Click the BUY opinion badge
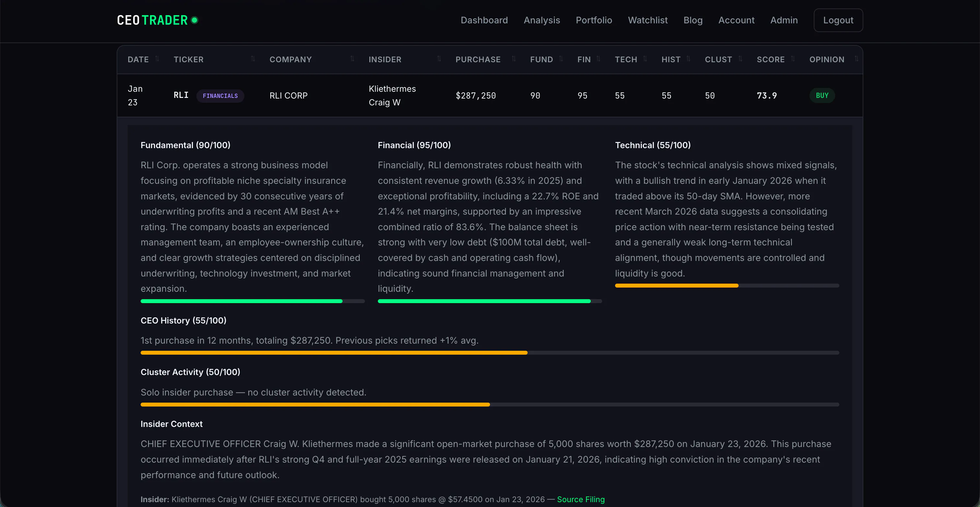 pos(822,96)
